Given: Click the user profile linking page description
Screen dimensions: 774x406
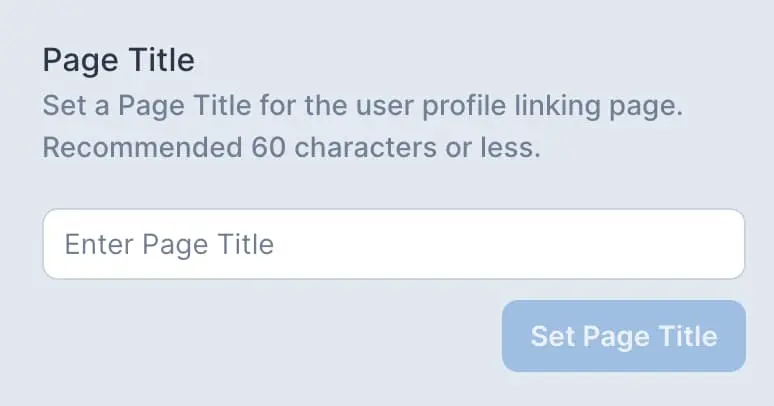Looking at the screenshot, I should [x=362, y=106].
